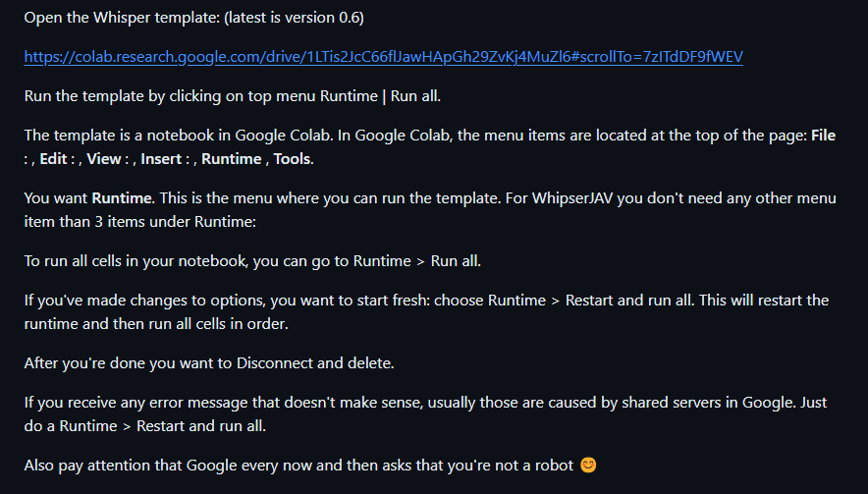Viewport: 868px width, 494px height.
Task: Click the bold word File
Action: [823, 136]
